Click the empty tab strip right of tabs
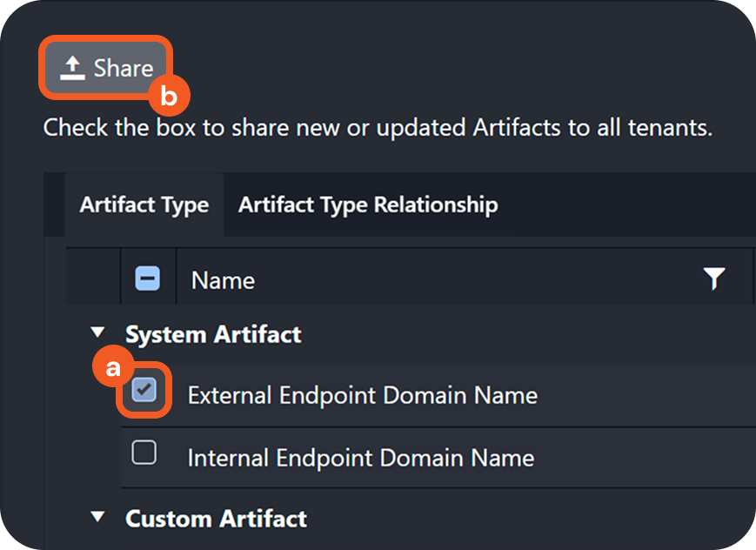This screenshot has height=550, width=756. (x=626, y=205)
